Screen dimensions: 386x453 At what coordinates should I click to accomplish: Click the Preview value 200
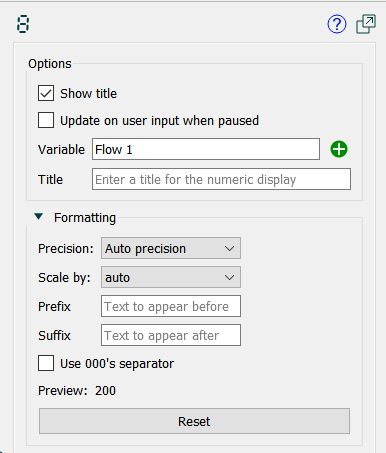tap(105, 391)
